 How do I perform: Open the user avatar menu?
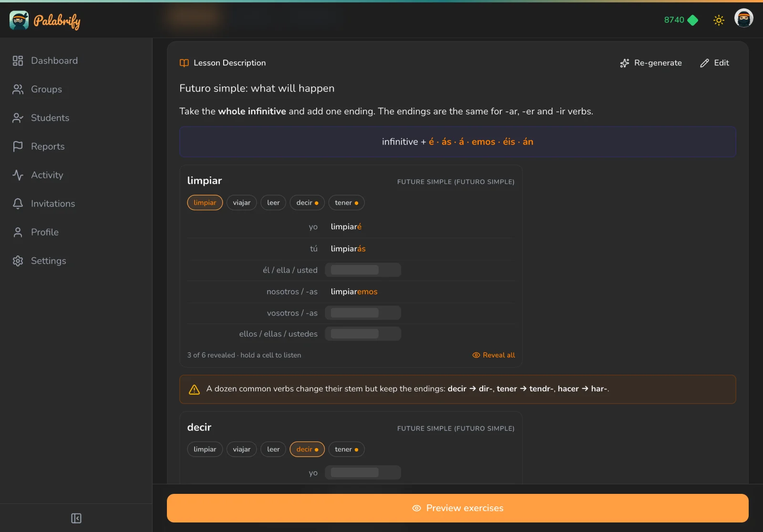743,19
